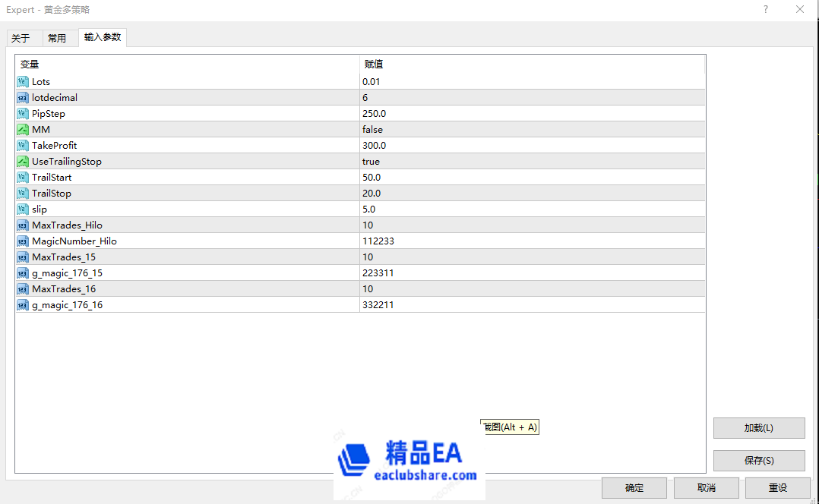This screenshot has height=504, width=819.
Task: Select the slip variable name
Action: pyautogui.click(x=40, y=209)
